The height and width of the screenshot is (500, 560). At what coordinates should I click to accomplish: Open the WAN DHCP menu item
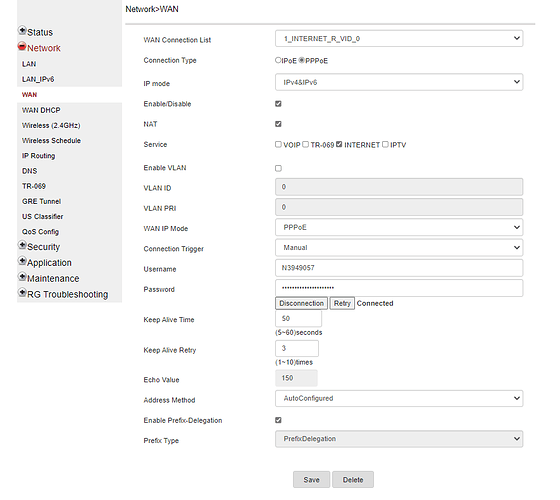pos(41,110)
